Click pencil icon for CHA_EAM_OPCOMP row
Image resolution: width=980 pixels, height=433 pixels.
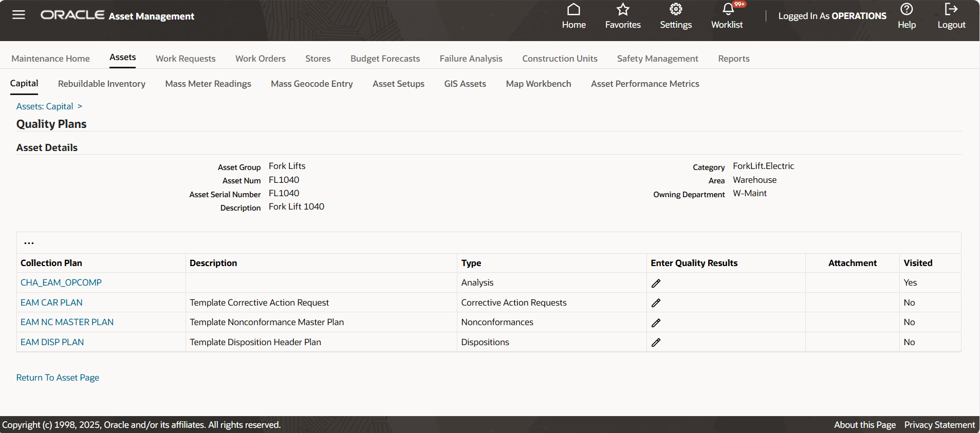656,283
